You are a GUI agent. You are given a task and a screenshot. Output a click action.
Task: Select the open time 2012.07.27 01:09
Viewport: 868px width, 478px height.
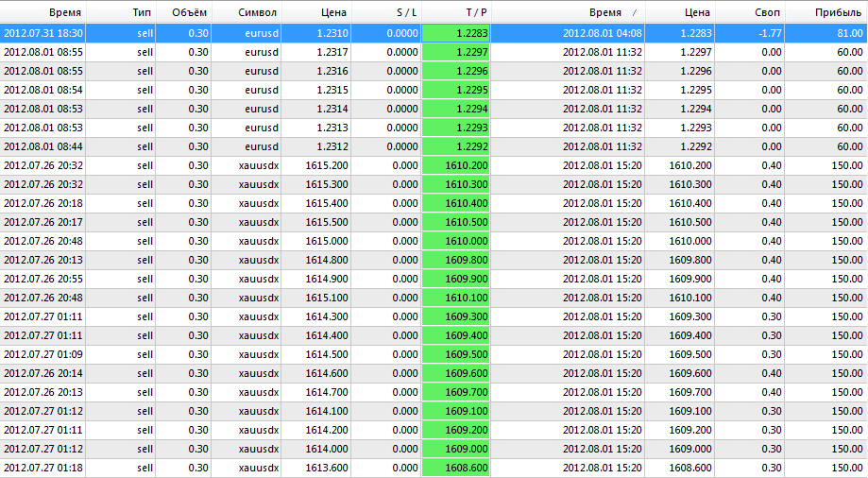point(43,354)
